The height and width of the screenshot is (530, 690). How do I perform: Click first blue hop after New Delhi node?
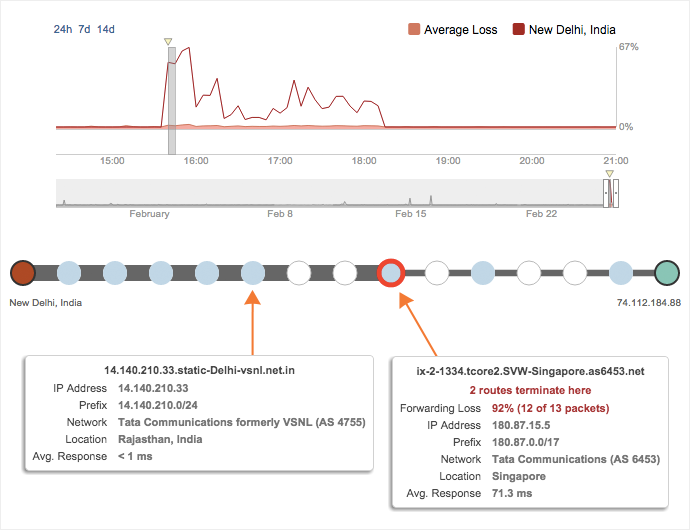tap(69, 271)
